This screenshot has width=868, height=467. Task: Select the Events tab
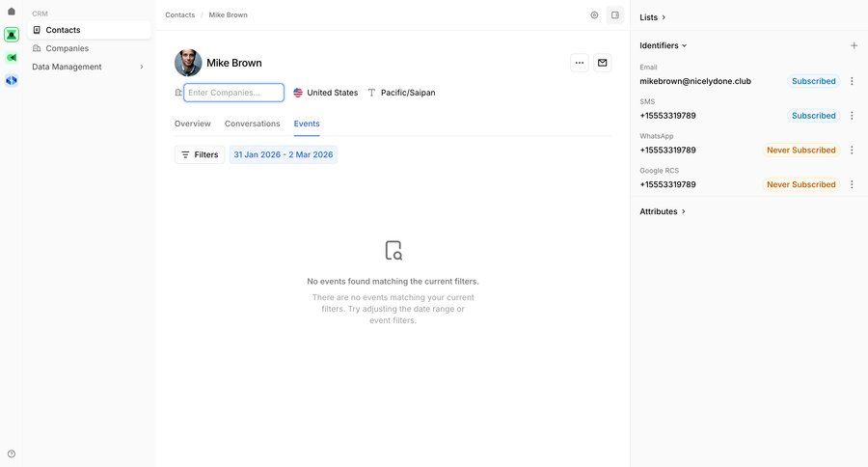click(x=307, y=124)
